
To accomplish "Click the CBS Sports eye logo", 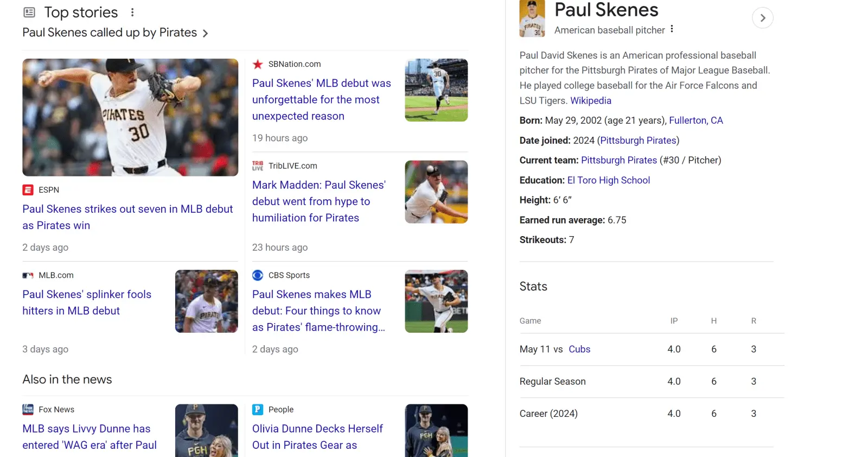I will (x=258, y=275).
